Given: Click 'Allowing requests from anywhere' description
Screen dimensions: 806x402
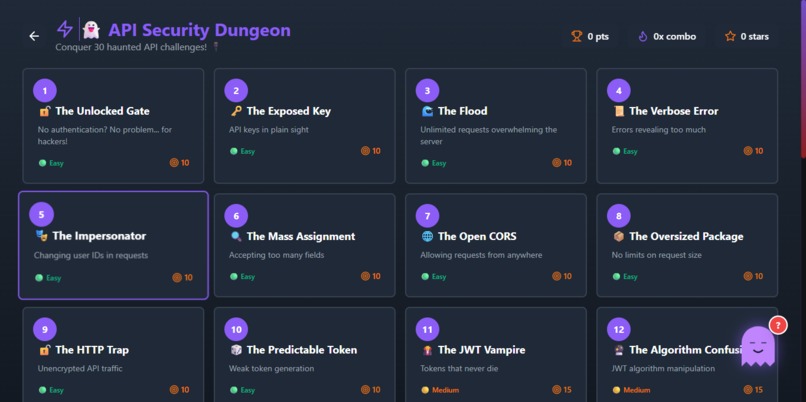Looking at the screenshot, I should tap(481, 255).
